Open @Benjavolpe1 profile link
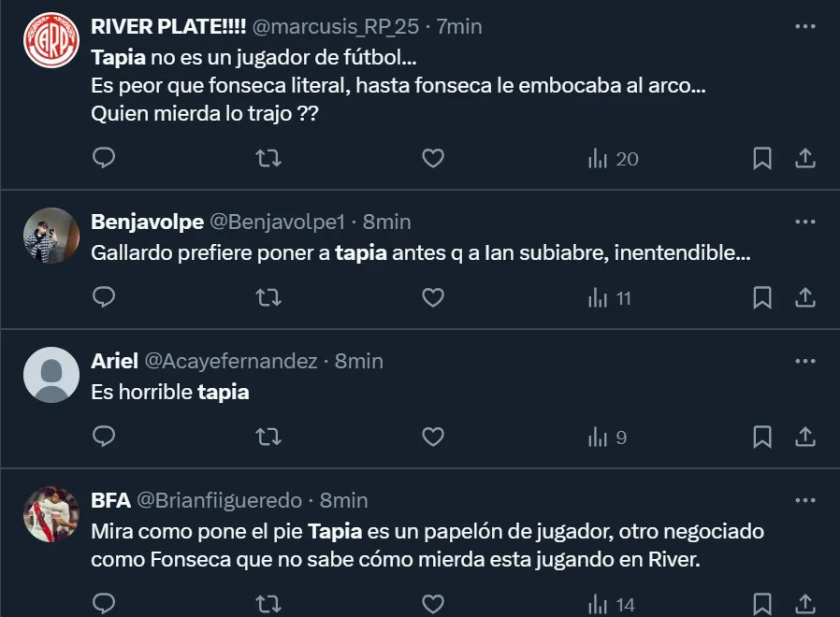The height and width of the screenshot is (617, 840). click(277, 222)
